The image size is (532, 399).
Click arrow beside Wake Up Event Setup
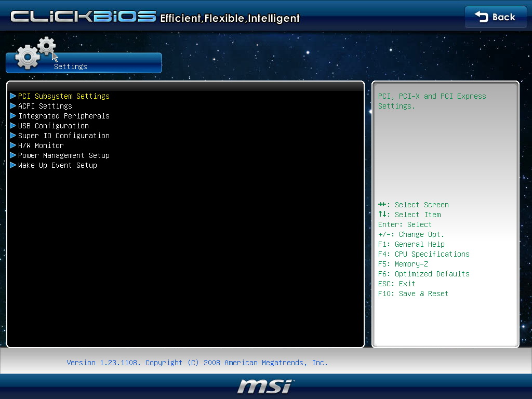13,165
